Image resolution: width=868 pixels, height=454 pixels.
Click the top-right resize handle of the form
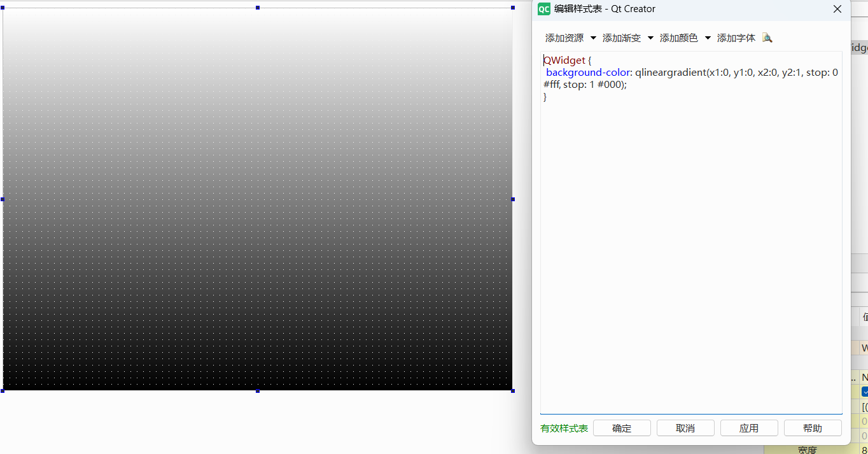point(513,8)
